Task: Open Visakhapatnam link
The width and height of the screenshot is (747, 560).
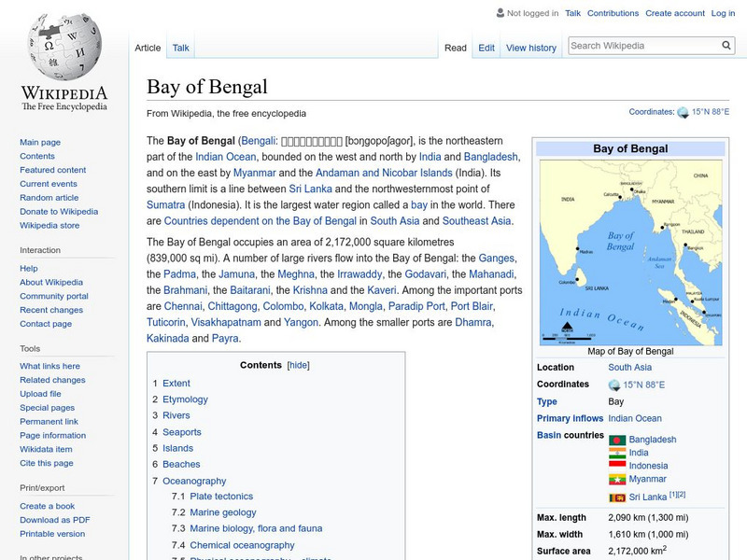Action: click(x=226, y=322)
